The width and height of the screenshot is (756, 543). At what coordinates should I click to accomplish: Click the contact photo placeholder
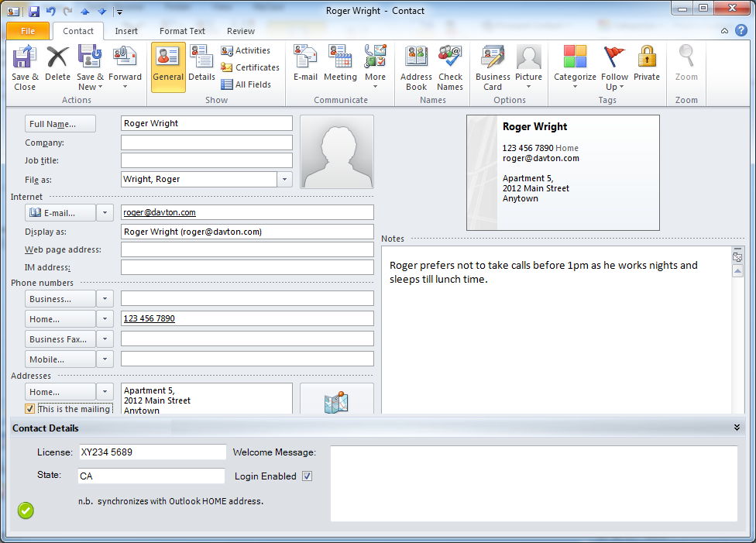tap(336, 151)
